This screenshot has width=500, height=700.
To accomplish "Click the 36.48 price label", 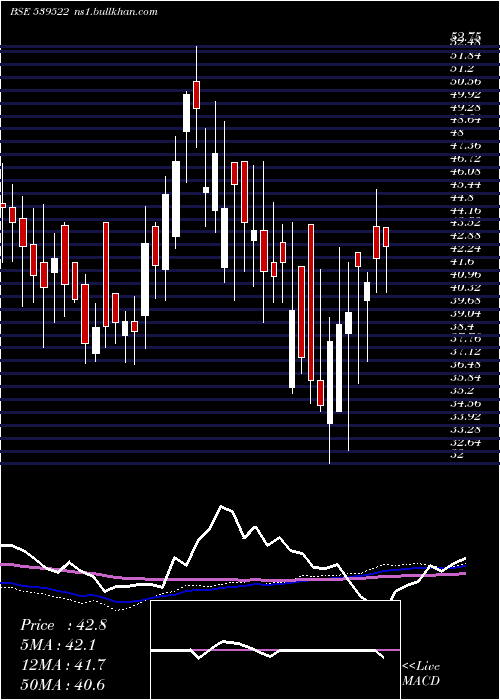I will point(465,365).
